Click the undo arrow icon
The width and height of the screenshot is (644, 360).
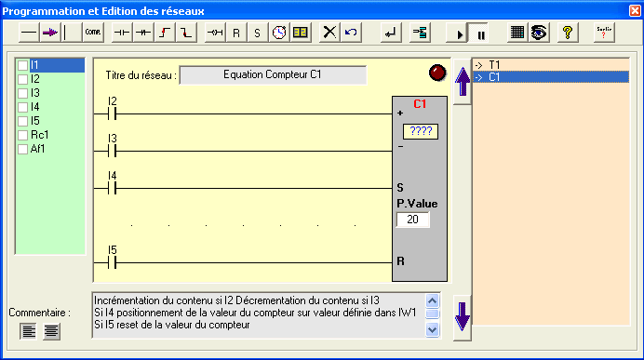351,33
